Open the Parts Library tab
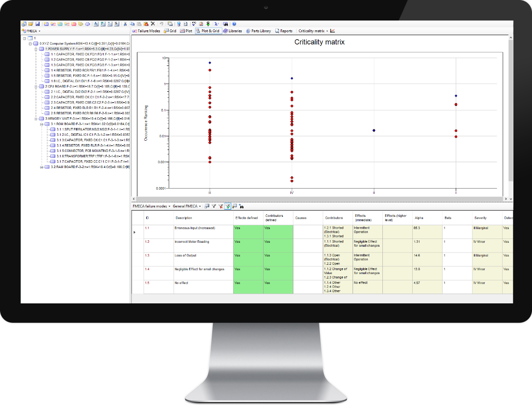The height and width of the screenshot is (405, 532). tap(258, 31)
